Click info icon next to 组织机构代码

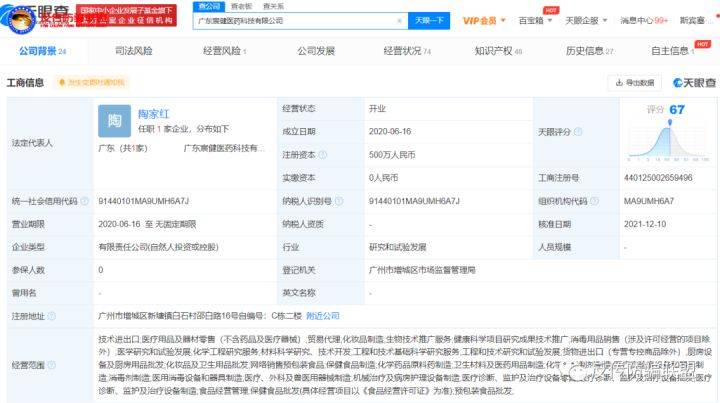pos(594,201)
